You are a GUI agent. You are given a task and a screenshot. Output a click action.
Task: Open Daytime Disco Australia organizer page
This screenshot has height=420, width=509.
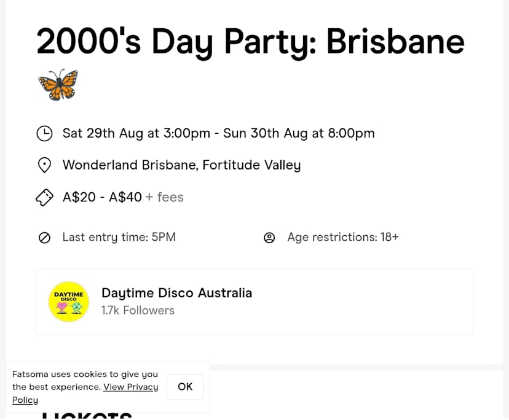click(x=176, y=293)
